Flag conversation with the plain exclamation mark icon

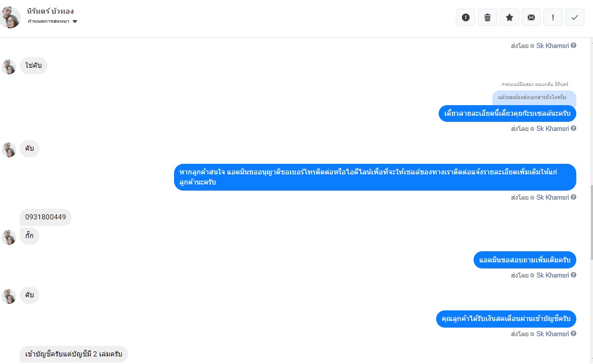pyautogui.click(x=553, y=17)
